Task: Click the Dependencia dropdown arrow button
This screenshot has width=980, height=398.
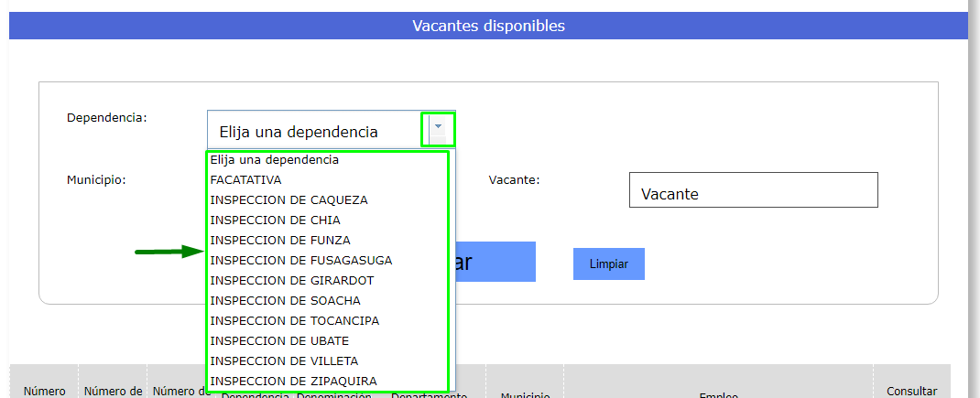Action: pos(439,128)
